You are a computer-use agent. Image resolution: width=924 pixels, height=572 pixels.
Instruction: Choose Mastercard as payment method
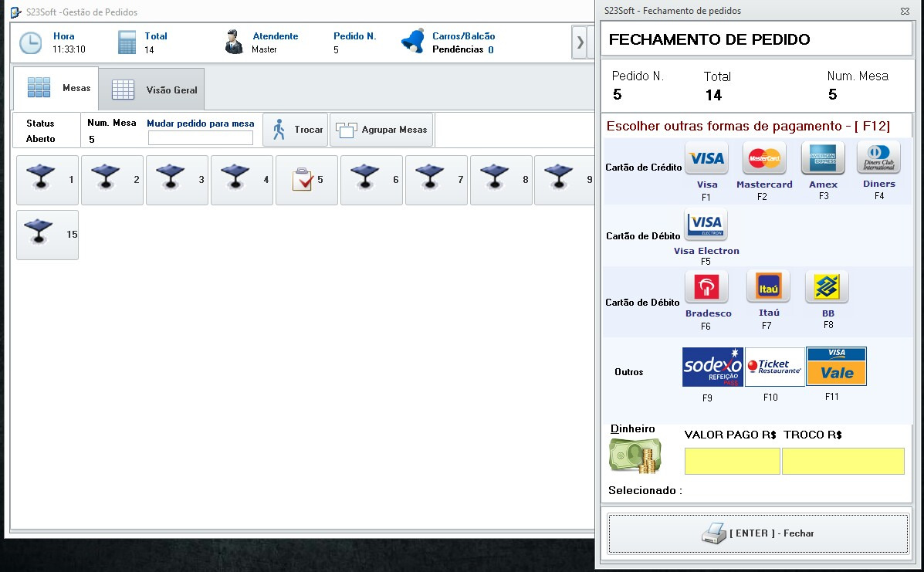click(764, 158)
